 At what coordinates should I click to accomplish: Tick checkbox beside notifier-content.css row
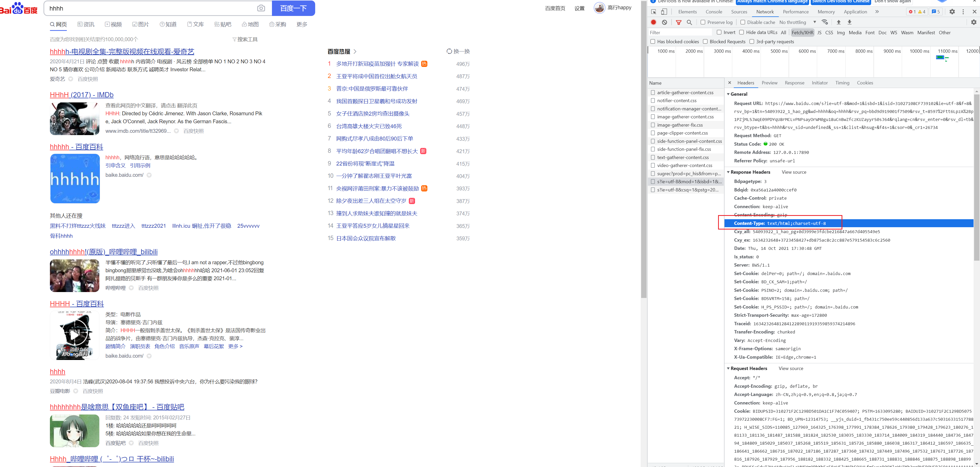653,101
